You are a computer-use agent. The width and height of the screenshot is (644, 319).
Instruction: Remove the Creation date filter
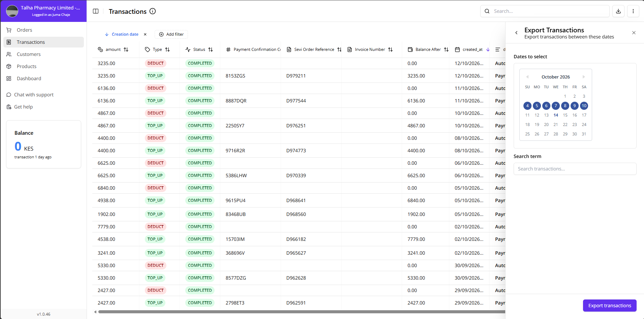coord(145,34)
